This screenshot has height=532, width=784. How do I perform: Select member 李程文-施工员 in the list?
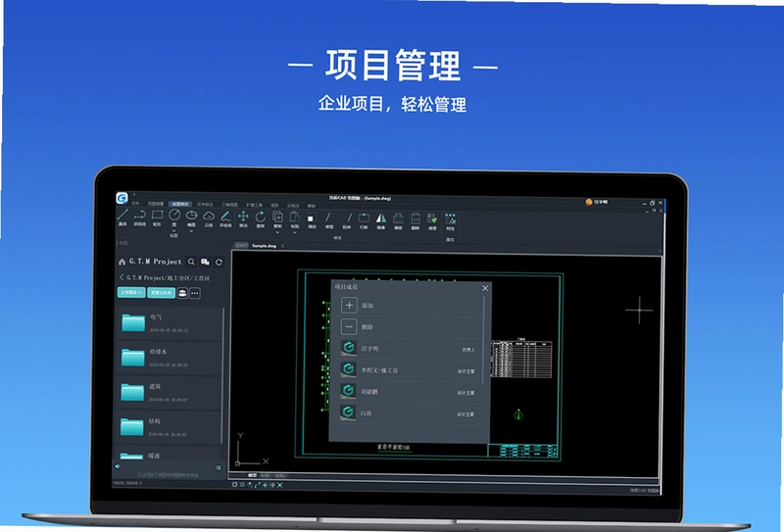409,370
